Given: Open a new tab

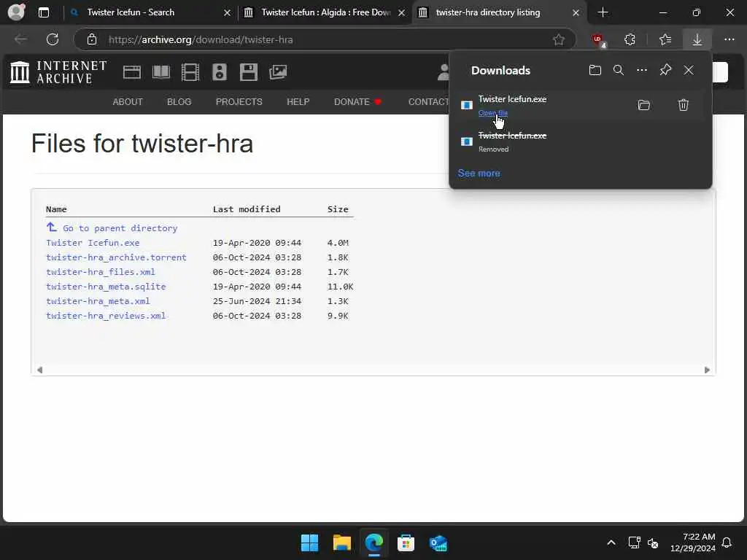Looking at the screenshot, I should 603,12.
